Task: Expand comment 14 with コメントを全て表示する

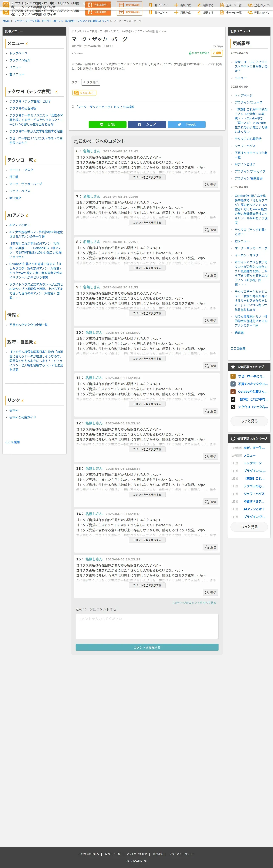Action: (147, 540)
